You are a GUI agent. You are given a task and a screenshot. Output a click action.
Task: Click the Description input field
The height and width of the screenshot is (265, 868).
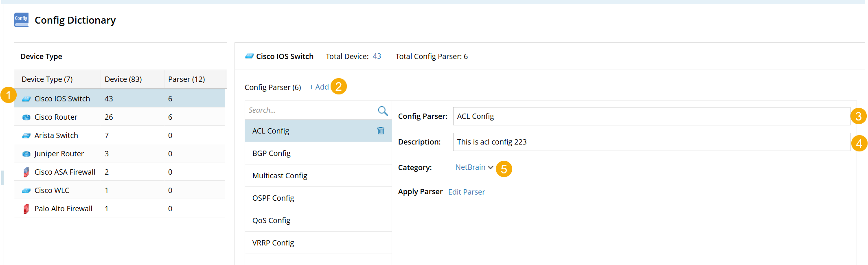point(651,142)
